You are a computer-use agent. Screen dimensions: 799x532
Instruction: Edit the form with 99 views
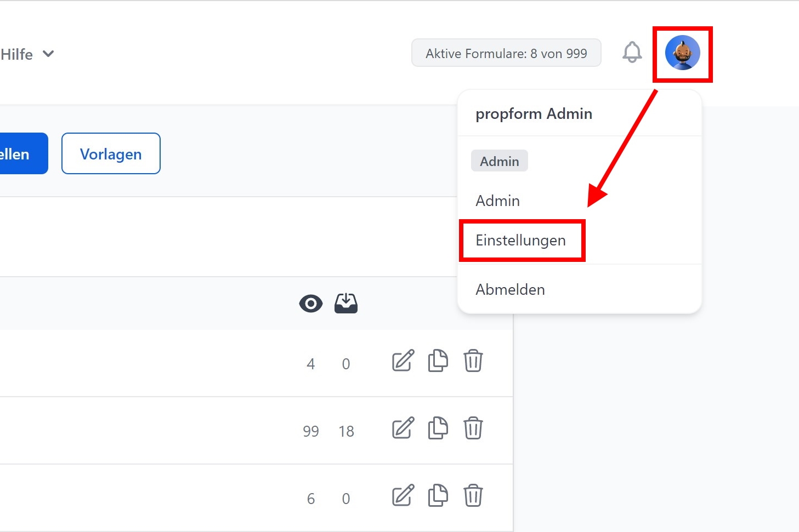coord(403,428)
